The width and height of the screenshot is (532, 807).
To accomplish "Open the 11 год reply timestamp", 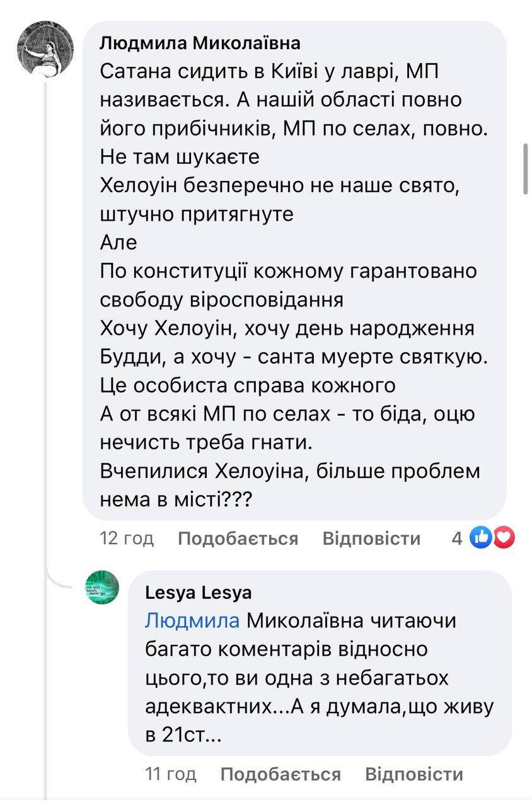I will coord(171,774).
